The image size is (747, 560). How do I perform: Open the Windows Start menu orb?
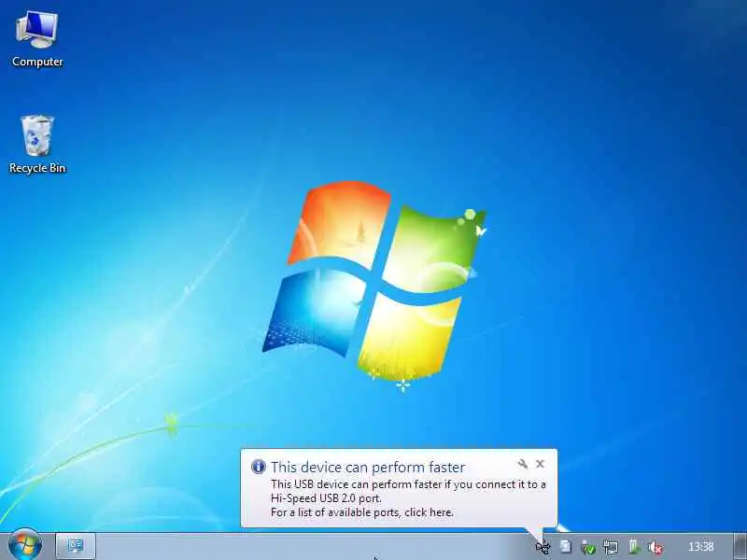25,546
